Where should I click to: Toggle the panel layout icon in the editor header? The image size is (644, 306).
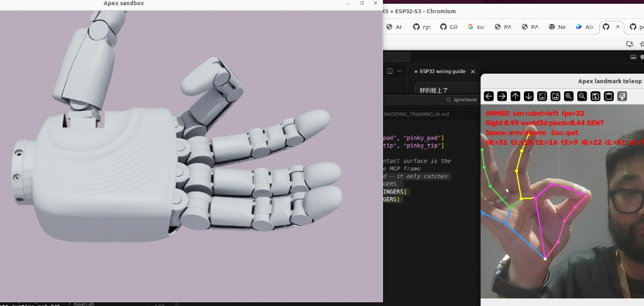coord(633,57)
